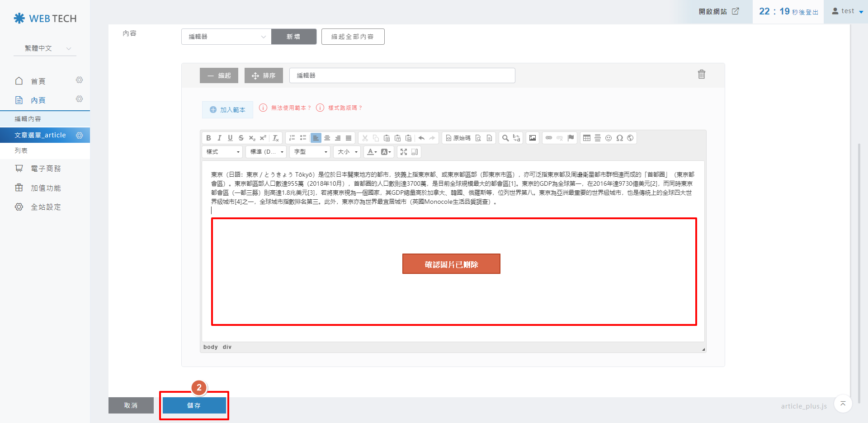Toggle underline formatting in editor

tap(230, 138)
